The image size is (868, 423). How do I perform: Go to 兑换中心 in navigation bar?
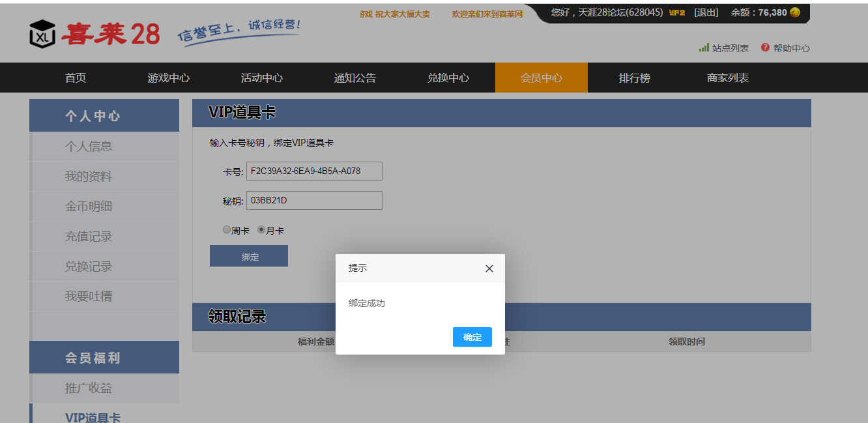[x=448, y=78]
